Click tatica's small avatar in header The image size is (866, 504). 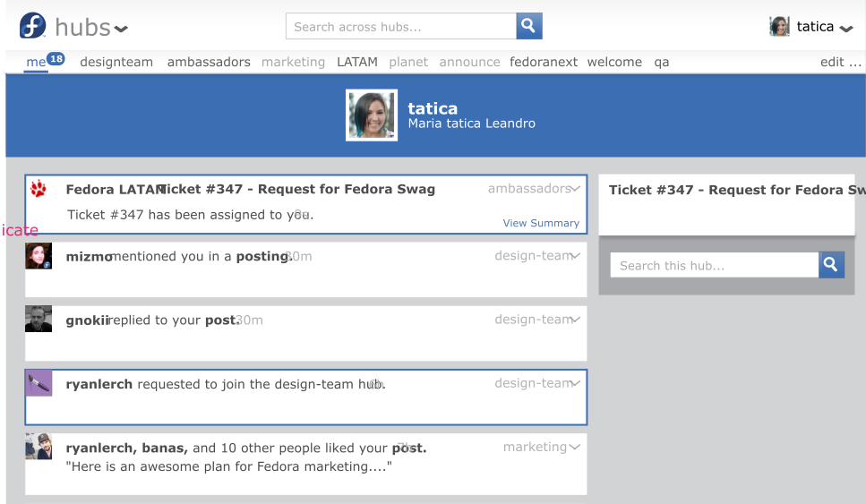[x=779, y=27]
